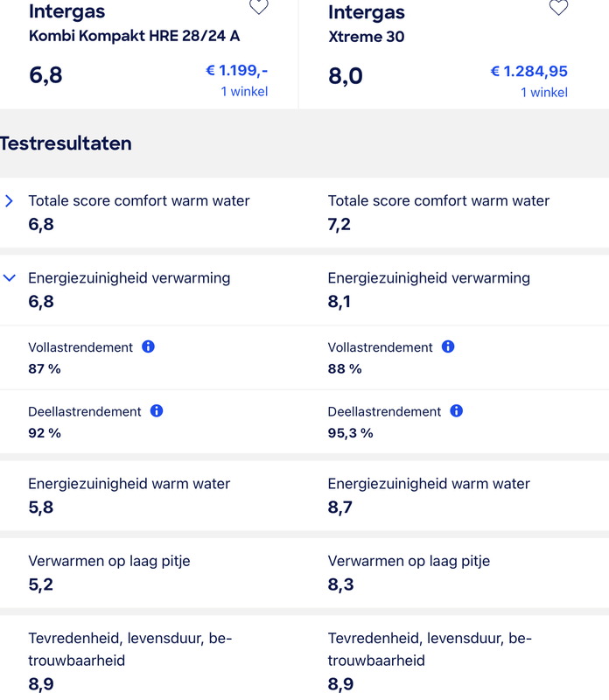This screenshot has height=700, width=609.
Task: Open the € 1.199,- price link
Action: pos(236,71)
